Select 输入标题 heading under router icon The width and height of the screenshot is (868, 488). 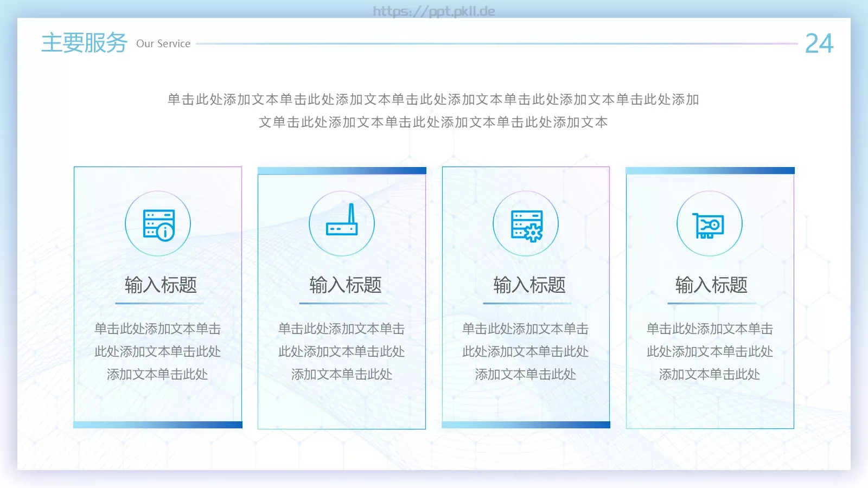(345, 285)
